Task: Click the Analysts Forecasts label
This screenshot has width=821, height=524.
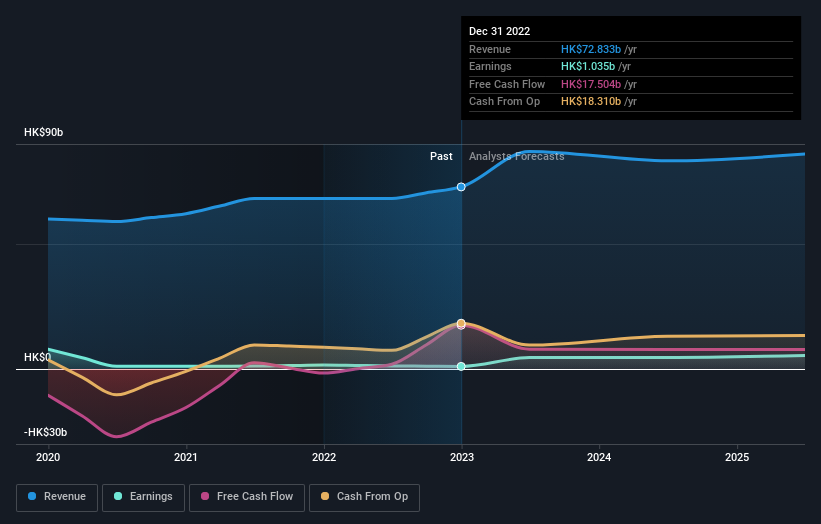Action: pos(517,157)
